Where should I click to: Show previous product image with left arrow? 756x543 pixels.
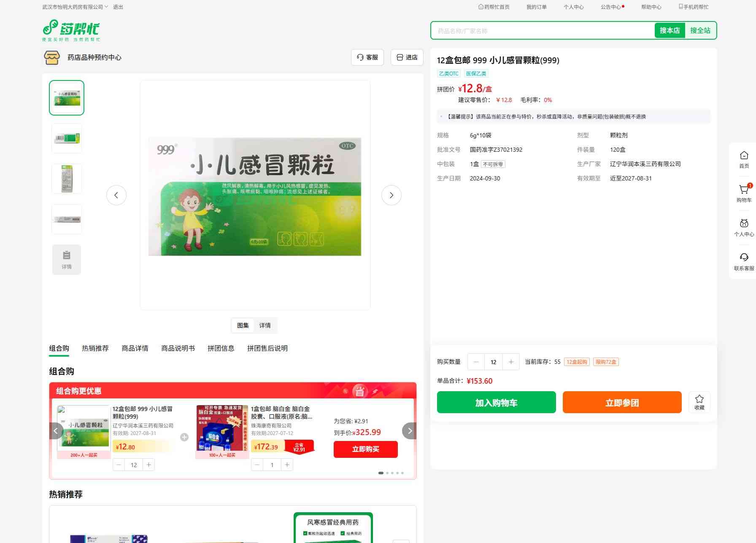[116, 195]
